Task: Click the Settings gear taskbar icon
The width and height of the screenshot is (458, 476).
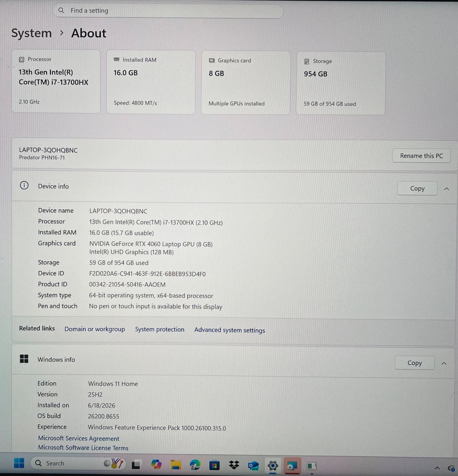Action: tap(273, 466)
